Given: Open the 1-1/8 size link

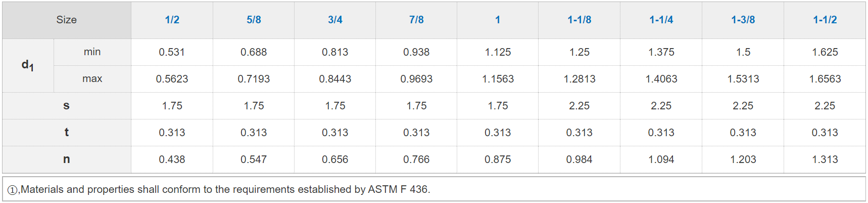Looking at the screenshot, I should click(579, 20).
